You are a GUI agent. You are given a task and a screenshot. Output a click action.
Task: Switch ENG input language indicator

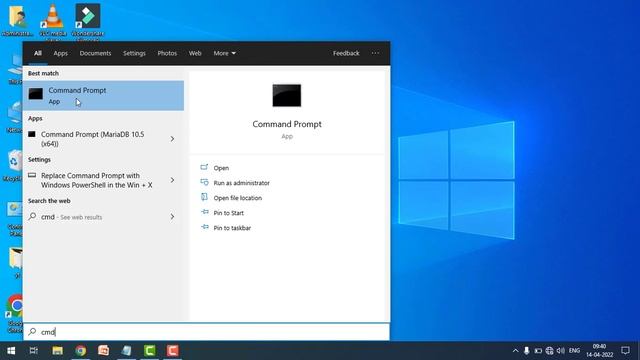point(574,351)
